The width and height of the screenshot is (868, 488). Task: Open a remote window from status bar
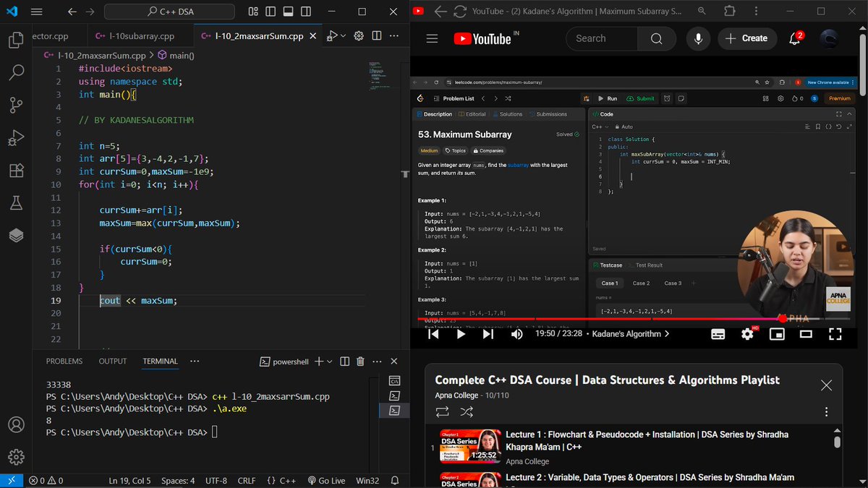[x=12, y=481]
